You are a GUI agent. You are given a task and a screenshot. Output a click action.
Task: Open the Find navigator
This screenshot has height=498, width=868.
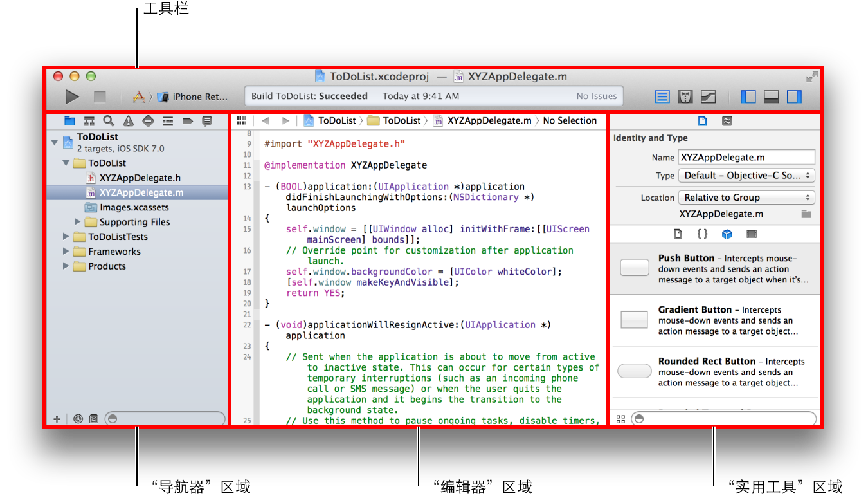tap(109, 121)
